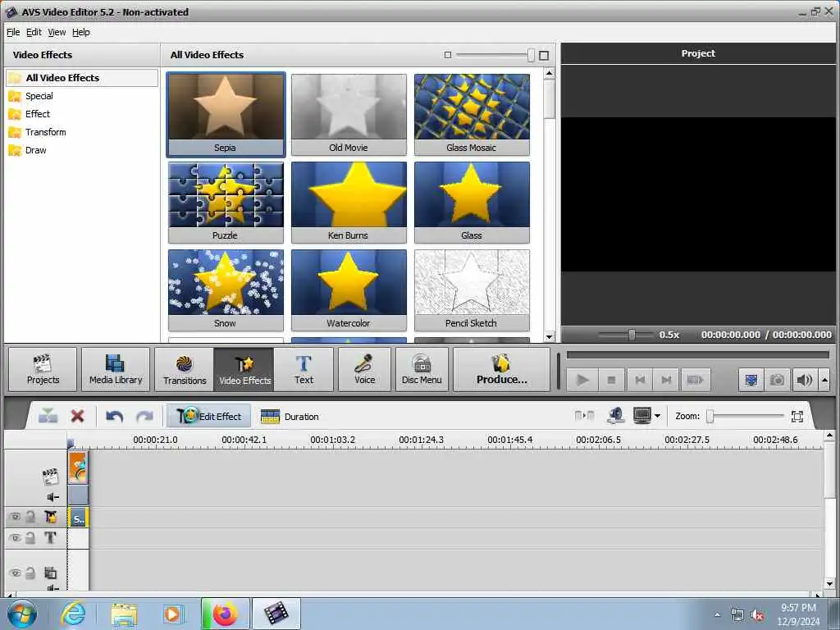Select the Glass effect

click(472, 202)
